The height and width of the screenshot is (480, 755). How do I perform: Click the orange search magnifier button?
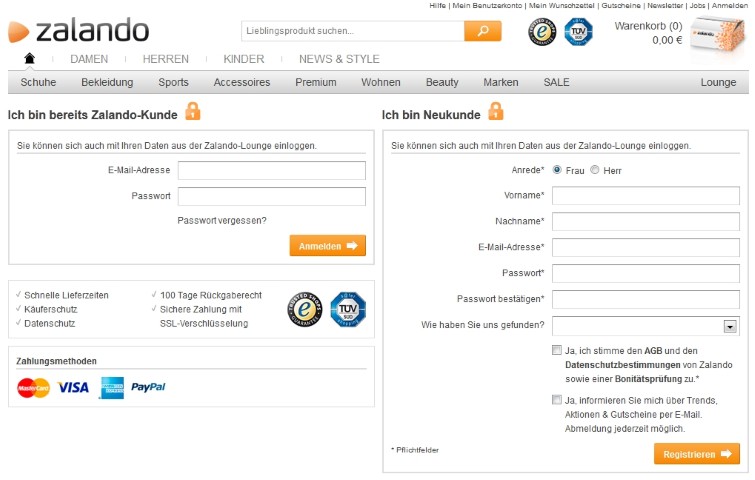click(x=482, y=31)
